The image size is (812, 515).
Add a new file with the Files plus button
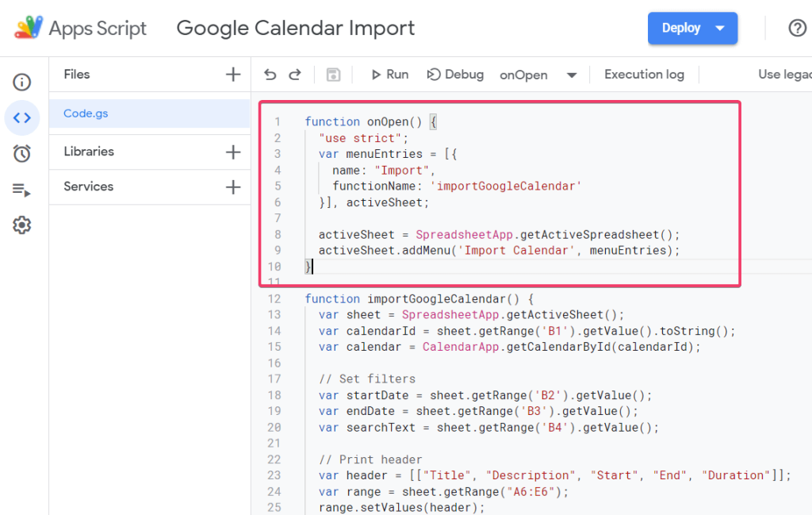point(233,74)
